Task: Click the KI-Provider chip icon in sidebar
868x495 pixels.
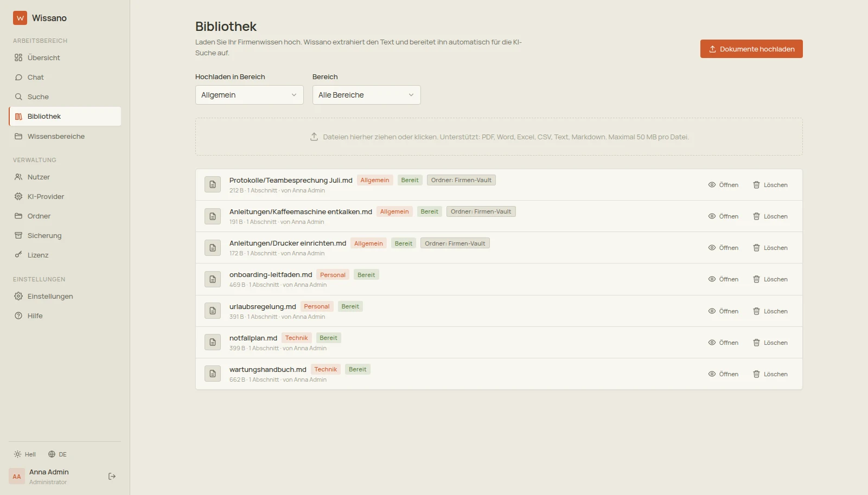Action: [18, 196]
